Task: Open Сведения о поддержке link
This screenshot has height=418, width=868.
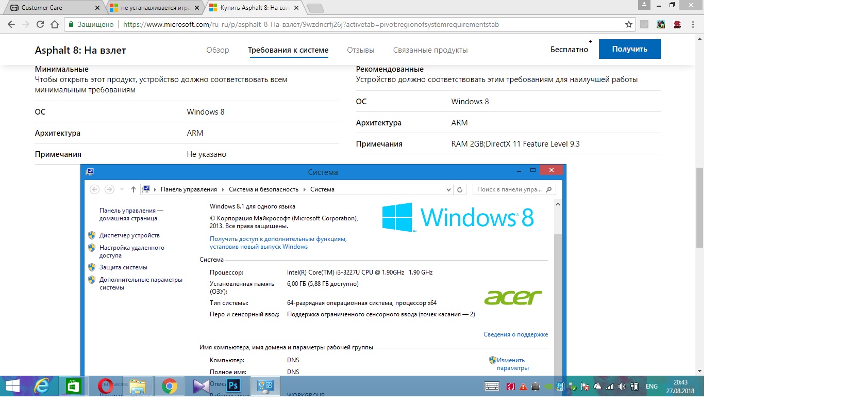Action: click(x=515, y=334)
